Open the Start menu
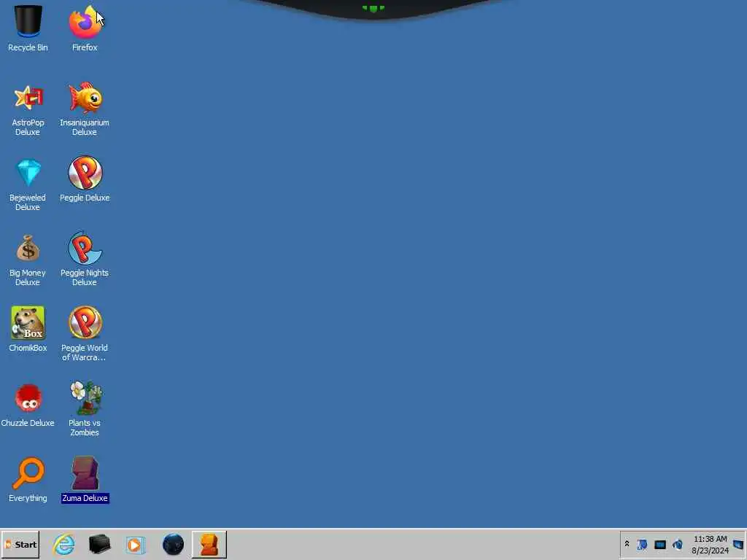The height and width of the screenshot is (560, 747). [20, 544]
